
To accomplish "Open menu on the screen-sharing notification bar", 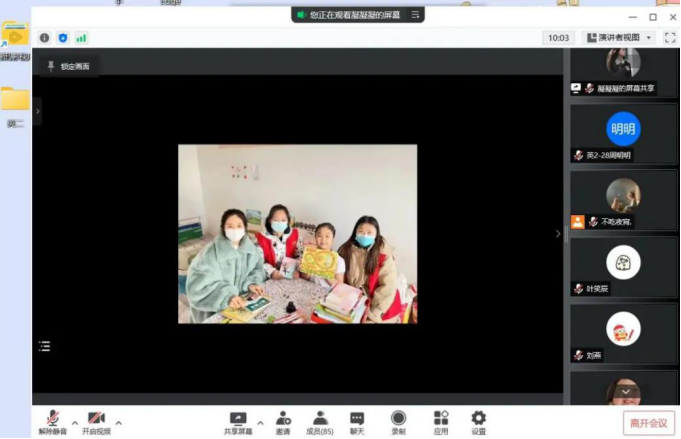I will (416, 15).
